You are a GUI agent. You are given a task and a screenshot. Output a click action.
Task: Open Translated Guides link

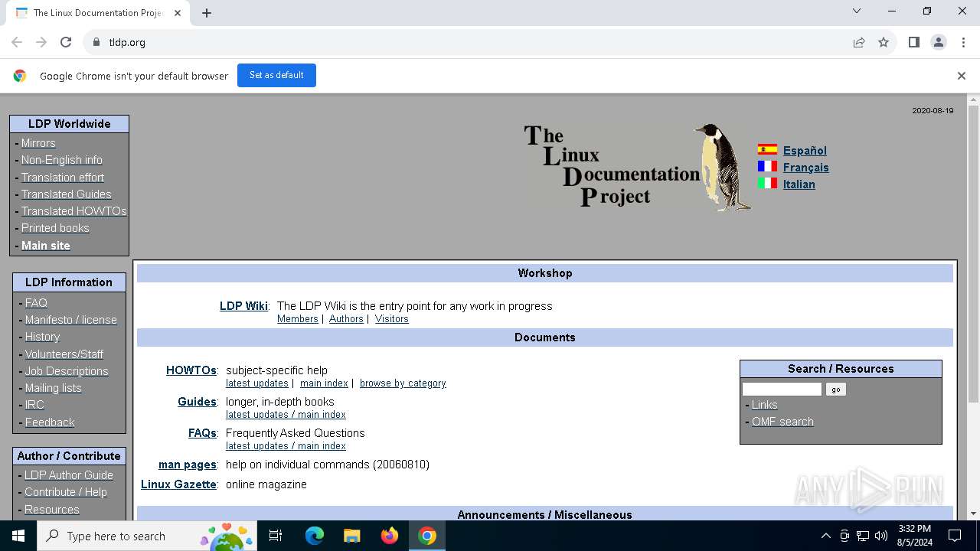pyautogui.click(x=67, y=194)
